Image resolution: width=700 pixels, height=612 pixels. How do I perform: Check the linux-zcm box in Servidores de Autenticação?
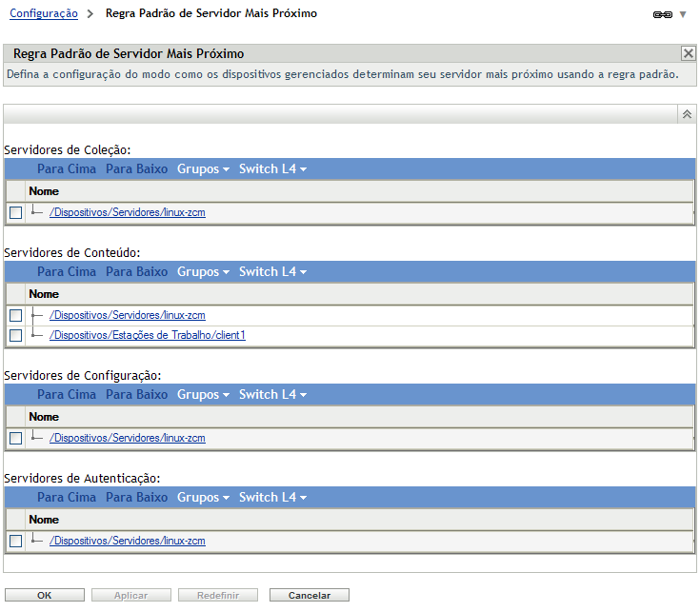click(x=15, y=541)
